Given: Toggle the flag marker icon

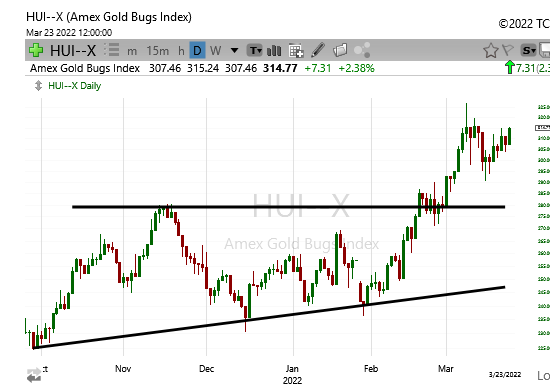Looking at the screenshot, I should [508, 50].
